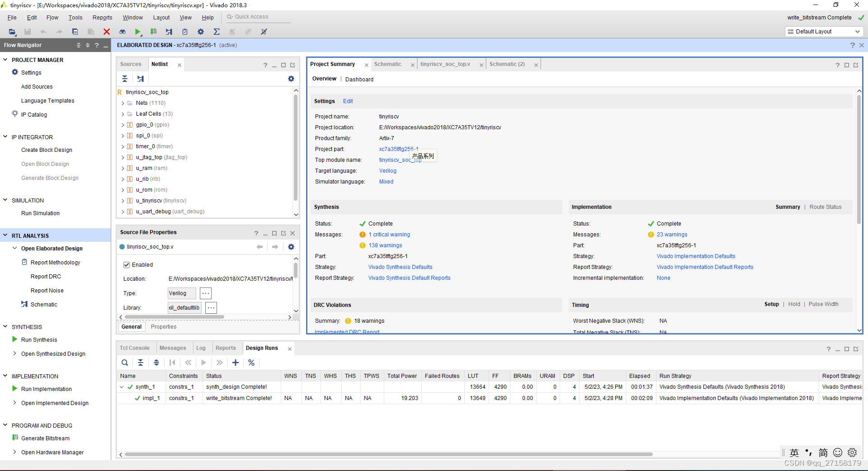868x471 pixels.
Task: Click the Route Status link
Action: (826, 207)
